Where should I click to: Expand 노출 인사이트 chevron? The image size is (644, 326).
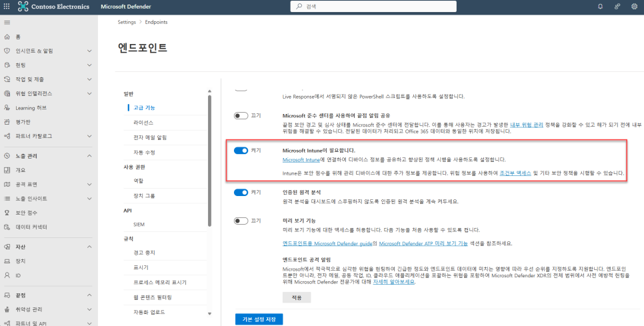89,199
